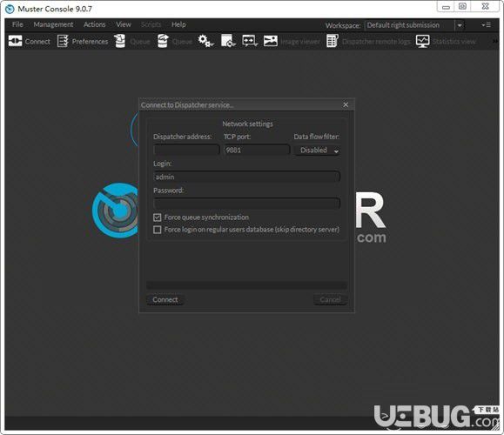Viewport: 504px width, 435px height.
Task: Click the window refresh toolbar icon
Action: point(228,41)
